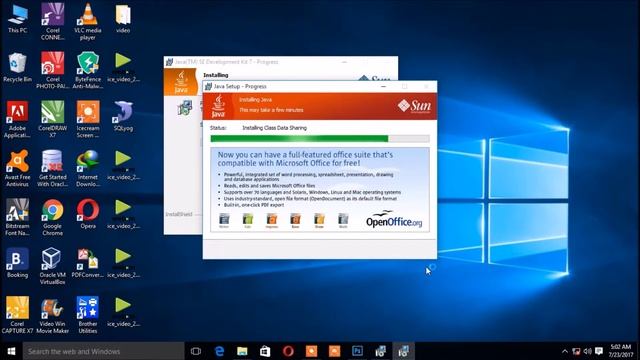Open VLC media player shortcut
This screenshot has height=360, width=640.
click(x=88, y=22)
